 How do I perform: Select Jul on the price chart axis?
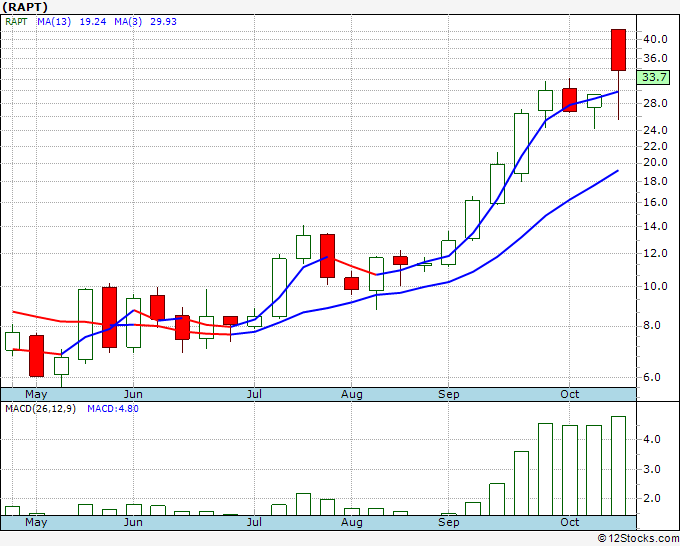point(254,394)
